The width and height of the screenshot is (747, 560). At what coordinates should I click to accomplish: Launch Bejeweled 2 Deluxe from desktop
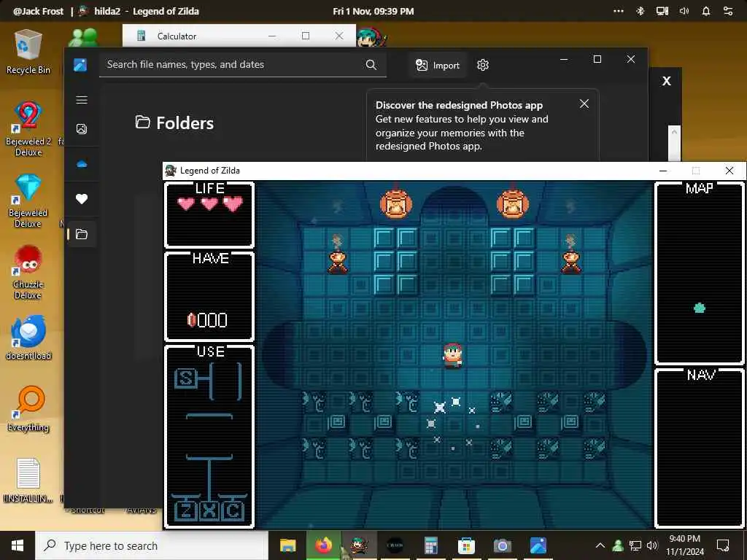tap(28, 128)
